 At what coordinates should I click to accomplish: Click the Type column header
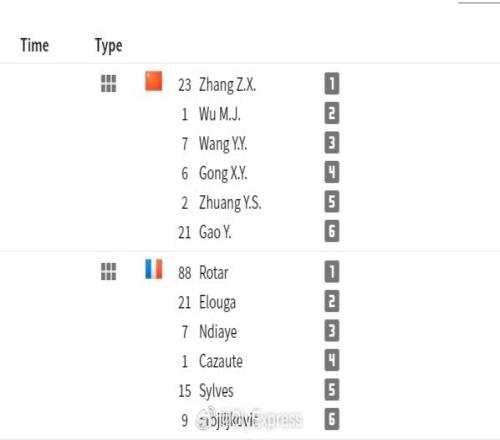coord(109,46)
